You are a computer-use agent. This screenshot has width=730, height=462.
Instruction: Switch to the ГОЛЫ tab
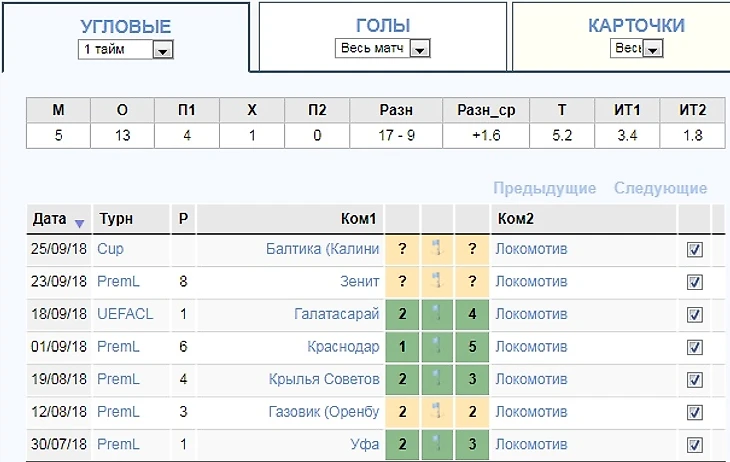383,26
